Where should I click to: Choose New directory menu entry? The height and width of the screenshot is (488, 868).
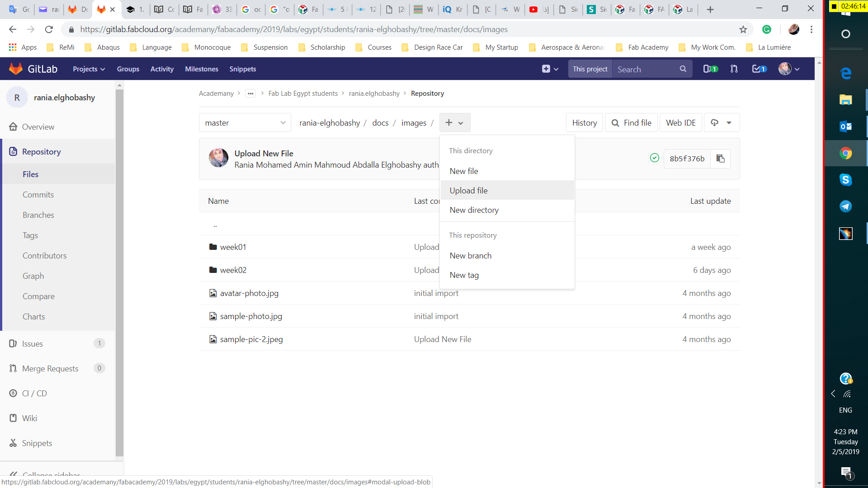(x=474, y=210)
